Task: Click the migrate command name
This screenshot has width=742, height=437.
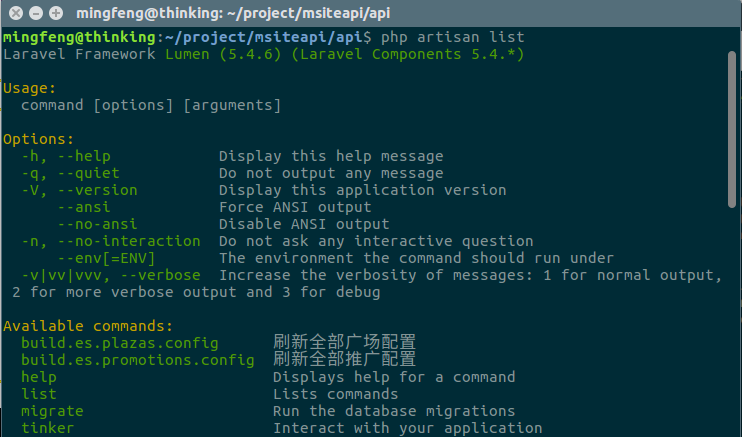Action: click(x=52, y=411)
